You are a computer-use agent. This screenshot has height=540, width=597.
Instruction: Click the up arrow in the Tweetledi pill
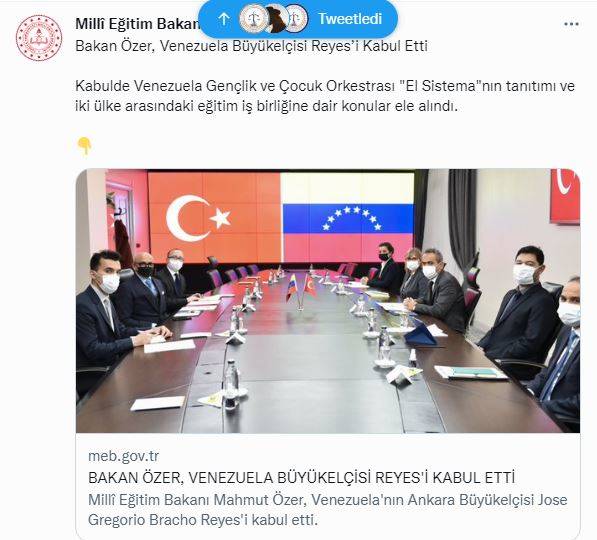point(224,19)
